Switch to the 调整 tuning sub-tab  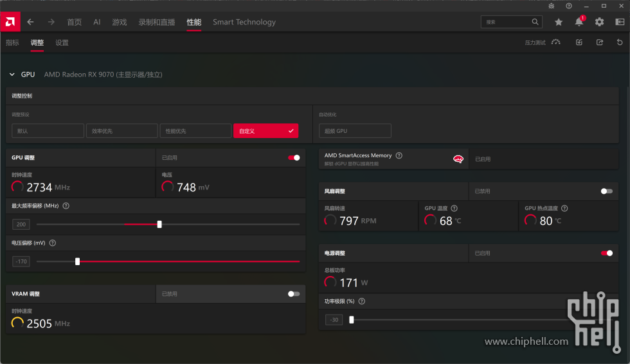[x=37, y=42]
